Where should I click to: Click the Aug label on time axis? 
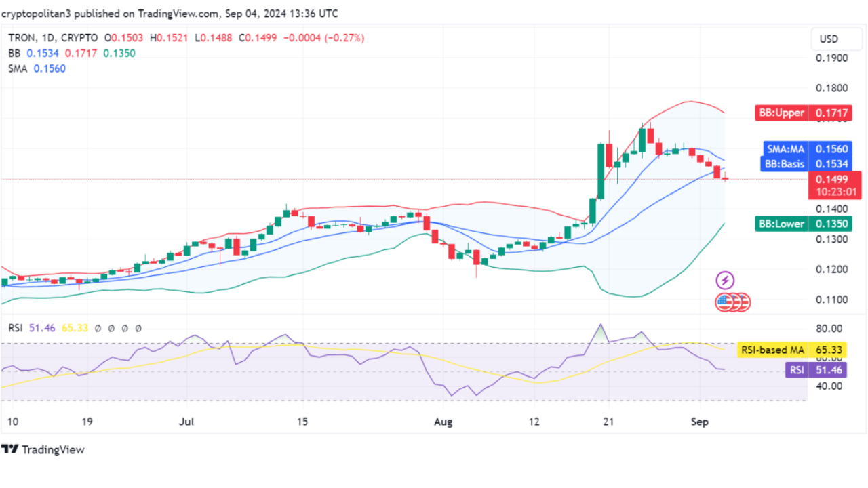[x=443, y=422]
